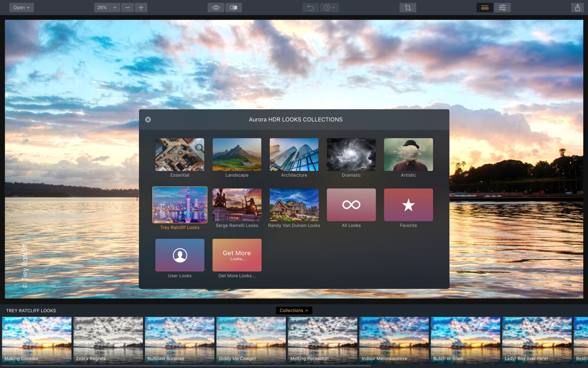Apply the Zebra Regrets look thumbnail

point(108,340)
